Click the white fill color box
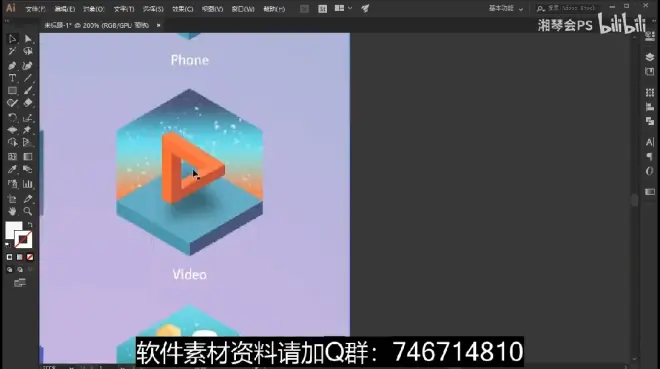The image size is (660, 369). pyautogui.click(x=13, y=230)
